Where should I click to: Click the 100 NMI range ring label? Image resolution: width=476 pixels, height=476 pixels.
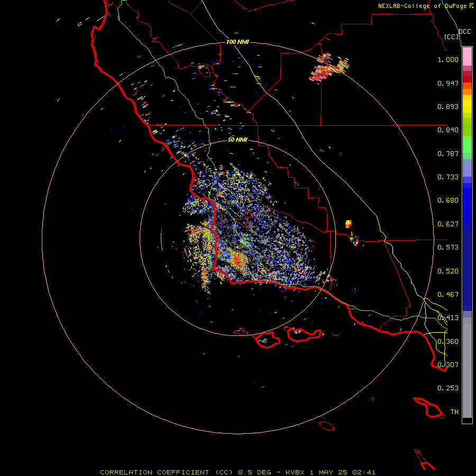237,42
